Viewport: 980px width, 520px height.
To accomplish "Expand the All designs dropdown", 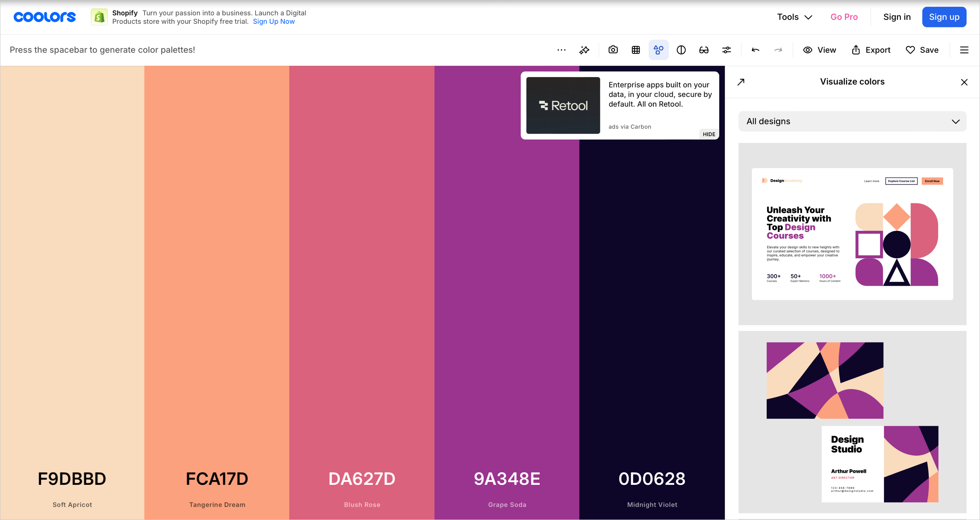I will 852,121.
